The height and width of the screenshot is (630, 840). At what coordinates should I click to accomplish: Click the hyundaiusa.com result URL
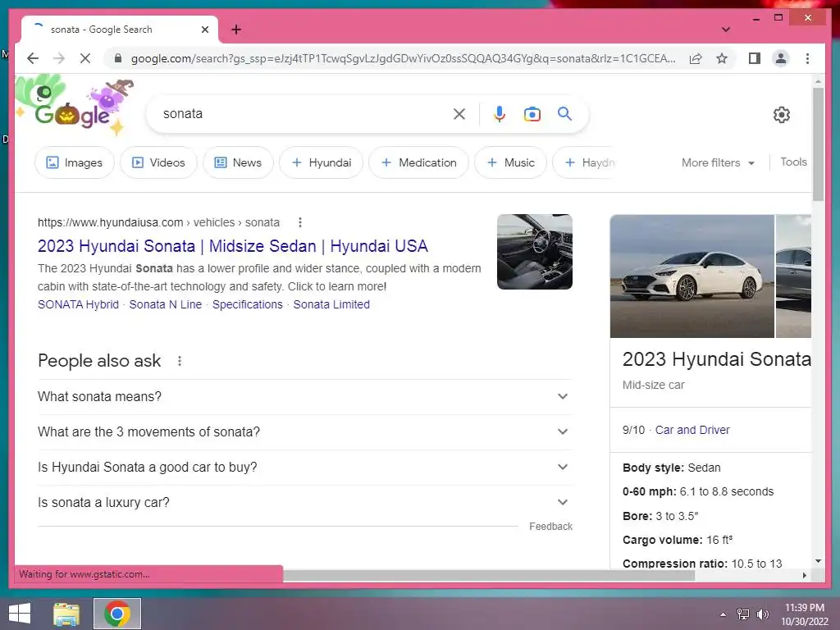pyautogui.click(x=158, y=222)
